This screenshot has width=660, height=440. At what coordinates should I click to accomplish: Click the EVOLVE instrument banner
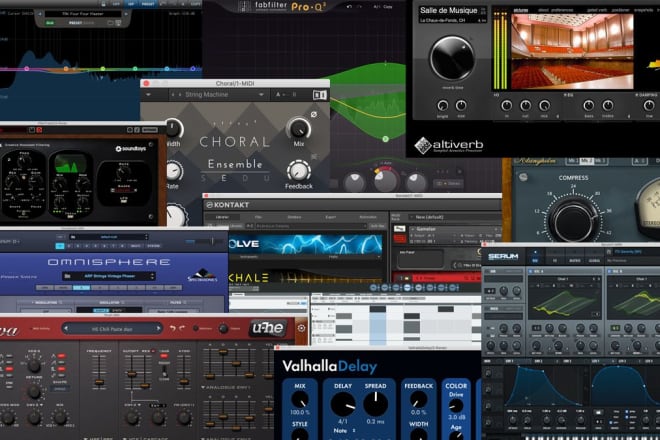pyautogui.click(x=306, y=244)
